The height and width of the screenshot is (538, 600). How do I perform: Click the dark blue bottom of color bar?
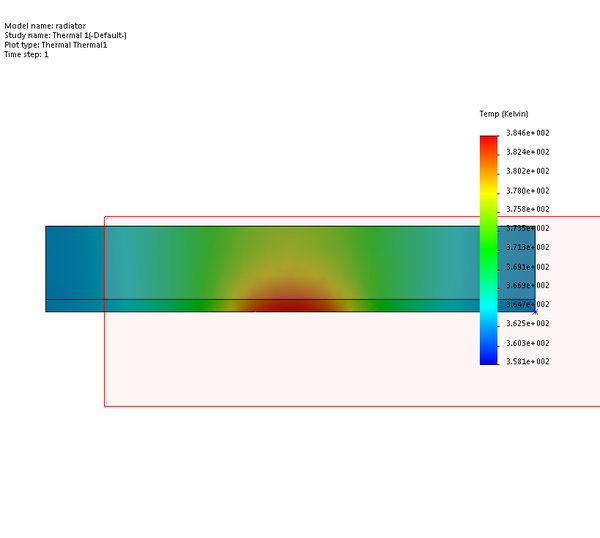tap(489, 359)
